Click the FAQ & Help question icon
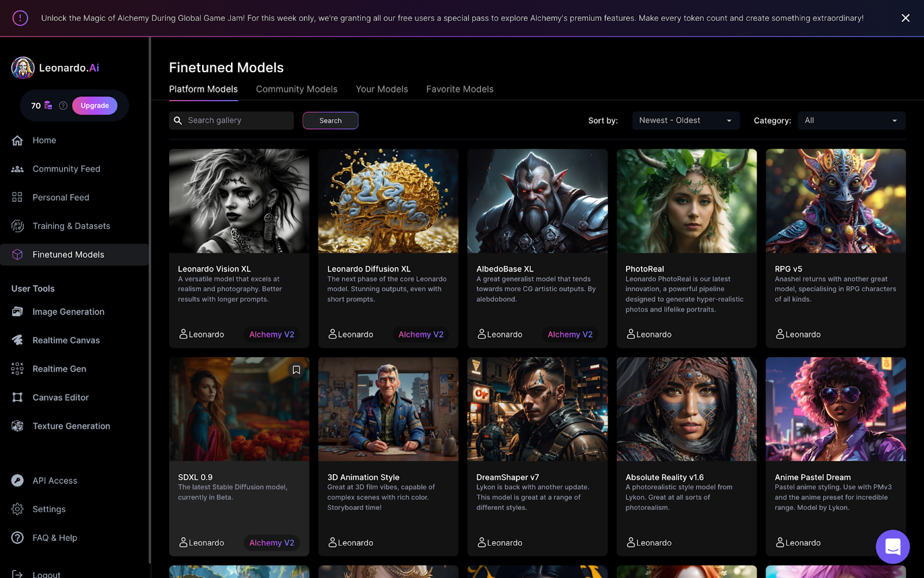924x578 pixels. (17, 538)
